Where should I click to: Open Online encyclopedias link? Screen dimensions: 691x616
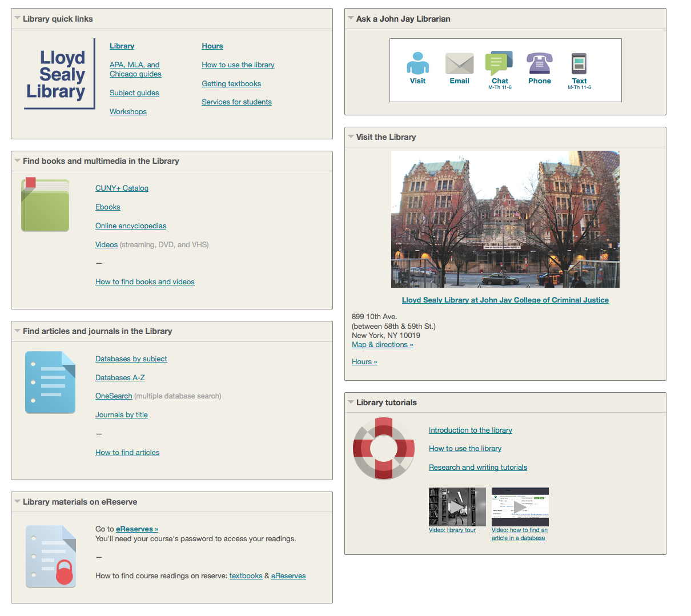click(131, 226)
